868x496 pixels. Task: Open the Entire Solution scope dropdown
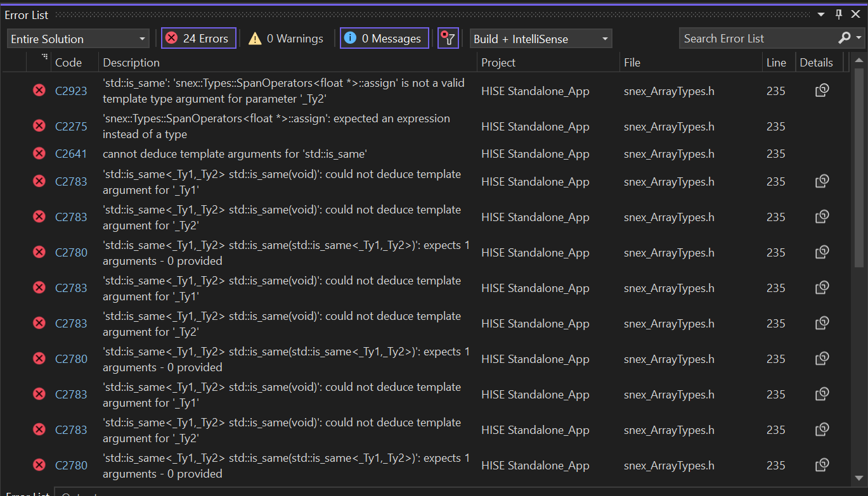78,39
